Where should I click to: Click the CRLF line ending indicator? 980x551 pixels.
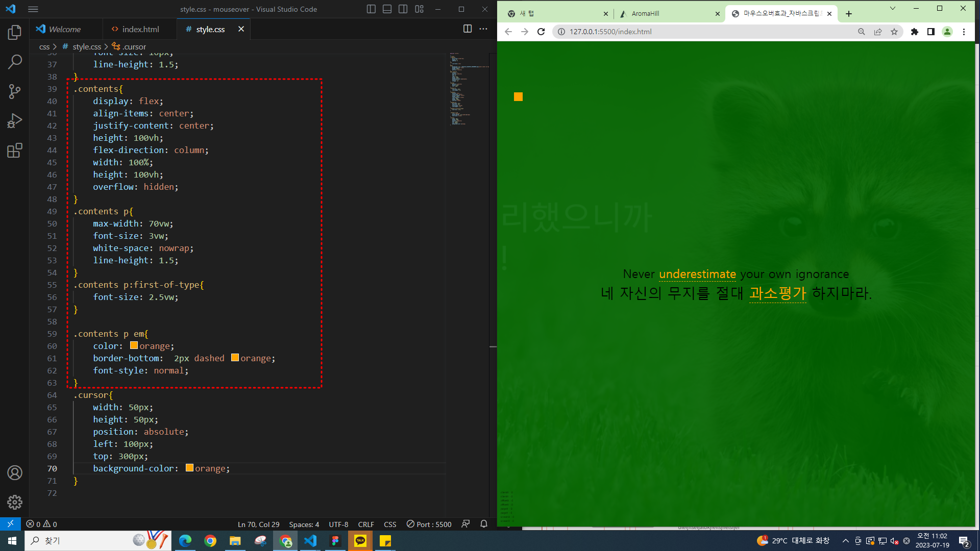coord(366,524)
